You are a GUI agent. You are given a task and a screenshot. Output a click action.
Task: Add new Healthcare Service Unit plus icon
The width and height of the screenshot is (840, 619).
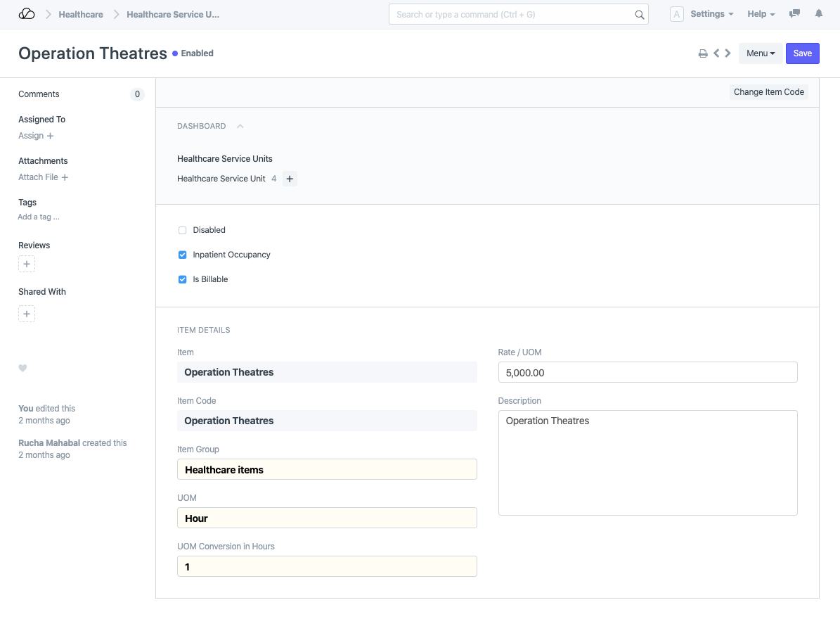coord(290,179)
